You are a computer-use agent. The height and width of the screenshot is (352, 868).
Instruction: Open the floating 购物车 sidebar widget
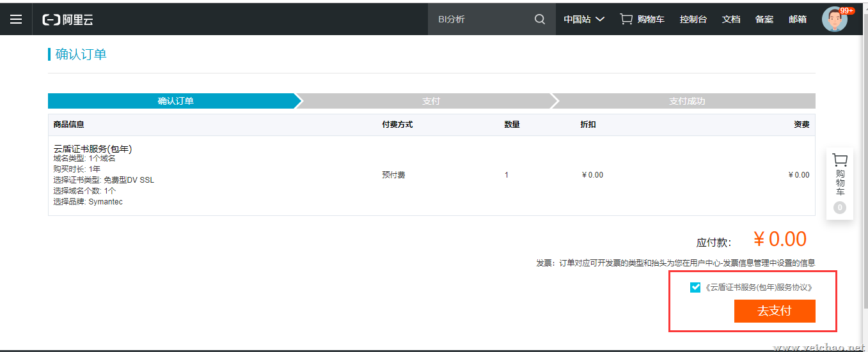pos(840,184)
